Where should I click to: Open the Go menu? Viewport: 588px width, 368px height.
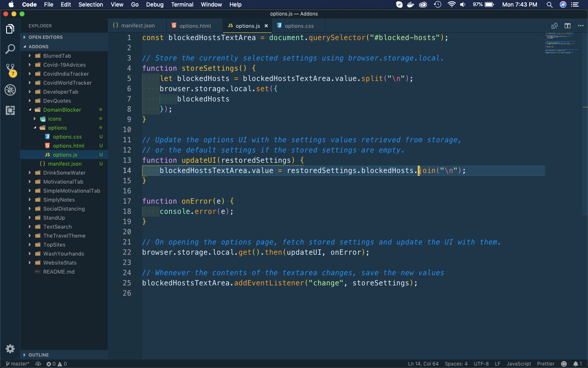(135, 4)
